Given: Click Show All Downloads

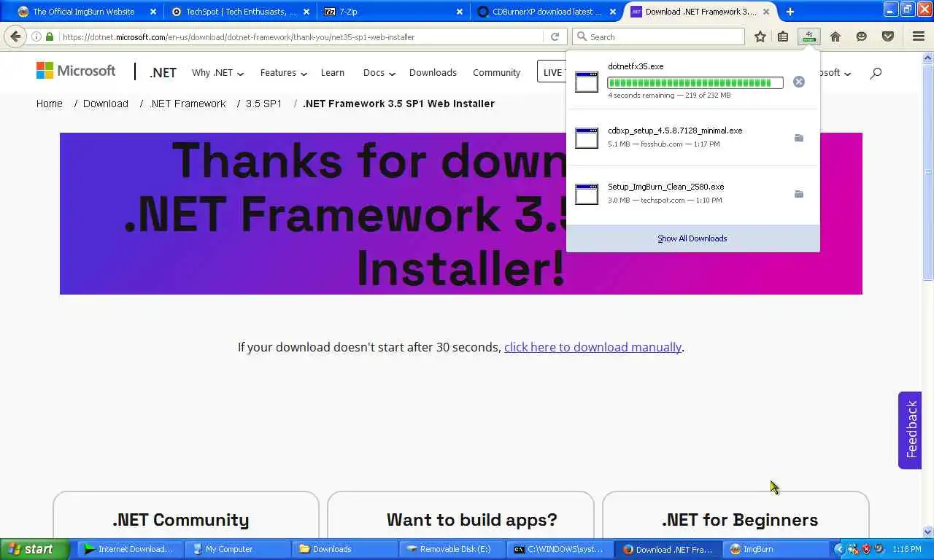Looking at the screenshot, I should point(692,238).
